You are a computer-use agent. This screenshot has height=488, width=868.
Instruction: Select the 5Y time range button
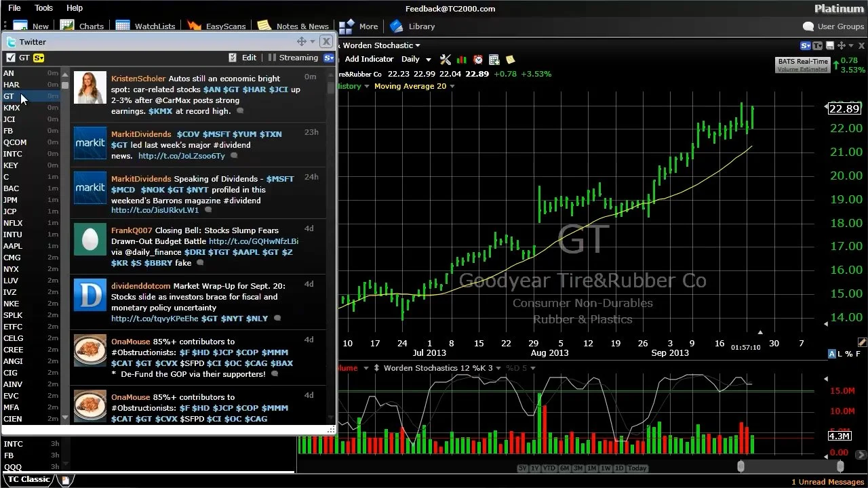click(x=523, y=468)
